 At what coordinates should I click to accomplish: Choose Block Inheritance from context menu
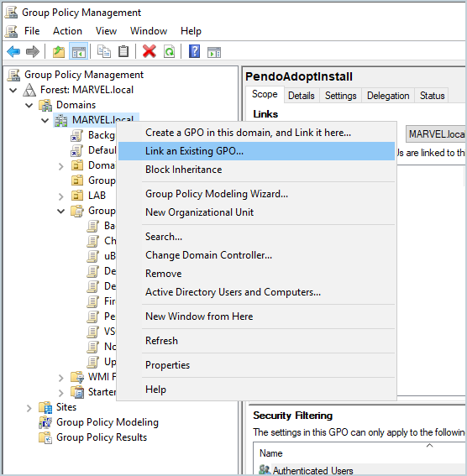(183, 170)
